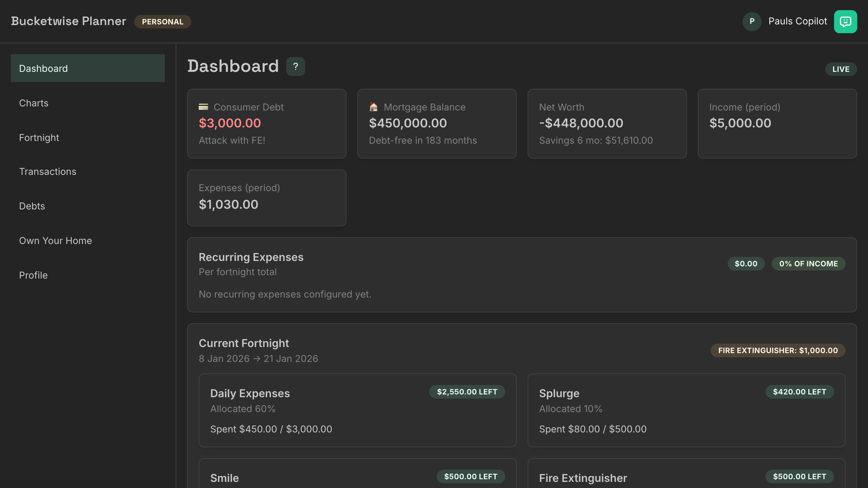Click FIRE EXTINGUISHER: $1,000.00 badge

(778, 350)
